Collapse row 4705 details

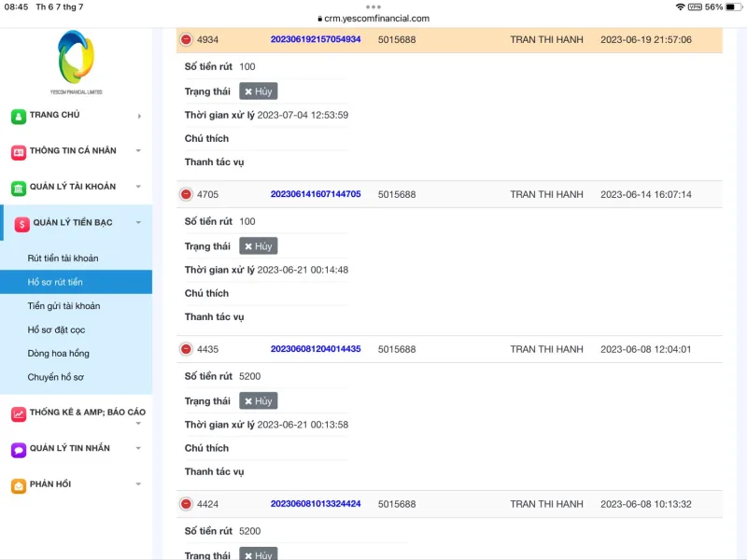click(x=186, y=194)
